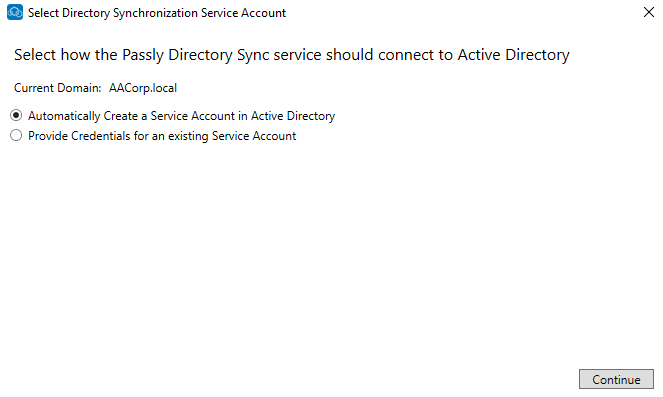Viewport: 663px width, 397px height.
Task: Click 'existing Service Account' in the second option label
Action: click(x=232, y=136)
